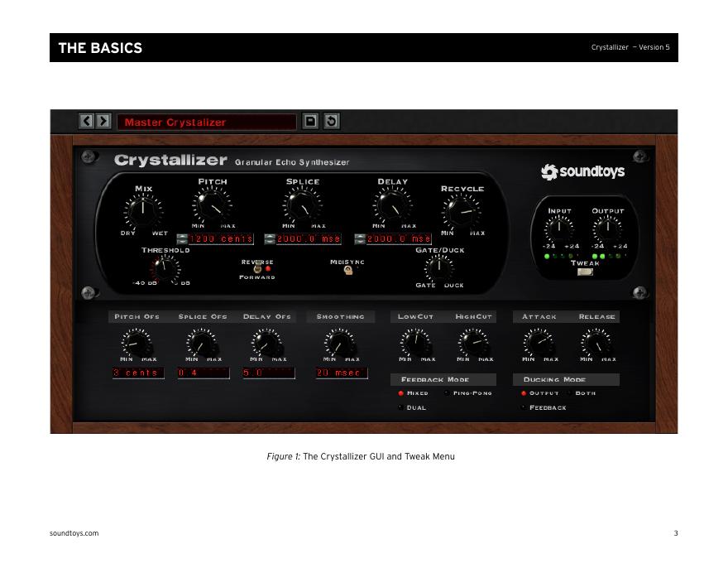728x563 pixels.
Task: Open the Master Crystalizer preset menu
Action: pos(206,123)
